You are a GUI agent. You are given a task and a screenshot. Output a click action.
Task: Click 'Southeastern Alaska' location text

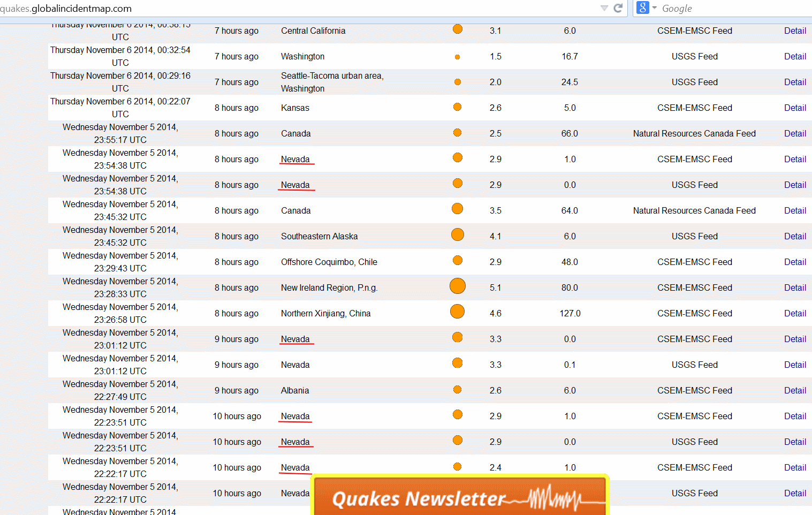319,236
